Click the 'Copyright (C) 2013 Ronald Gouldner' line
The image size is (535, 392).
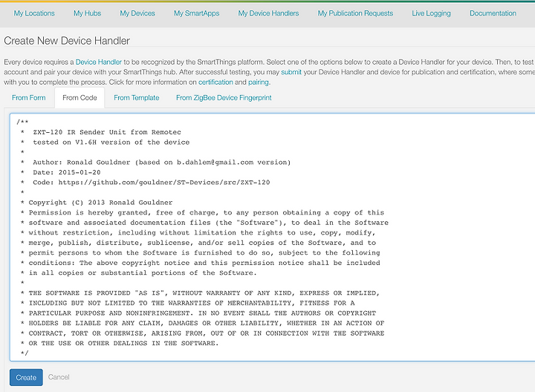(x=100, y=203)
